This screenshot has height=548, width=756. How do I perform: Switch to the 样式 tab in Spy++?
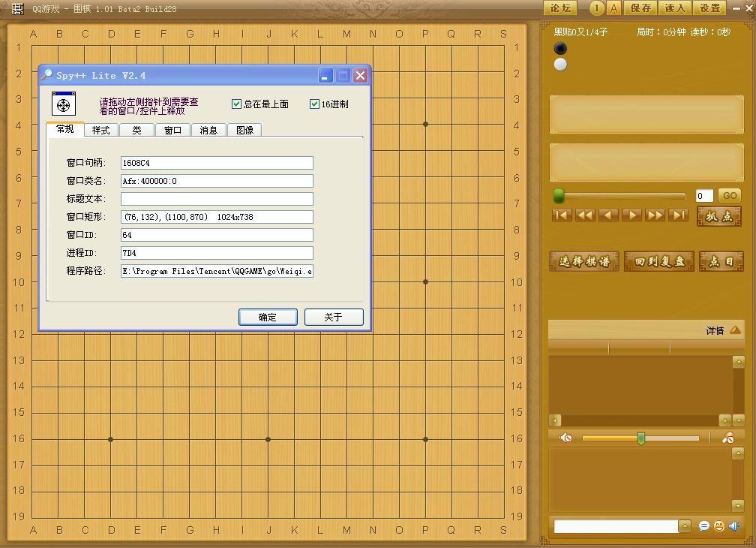tap(100, 130)
